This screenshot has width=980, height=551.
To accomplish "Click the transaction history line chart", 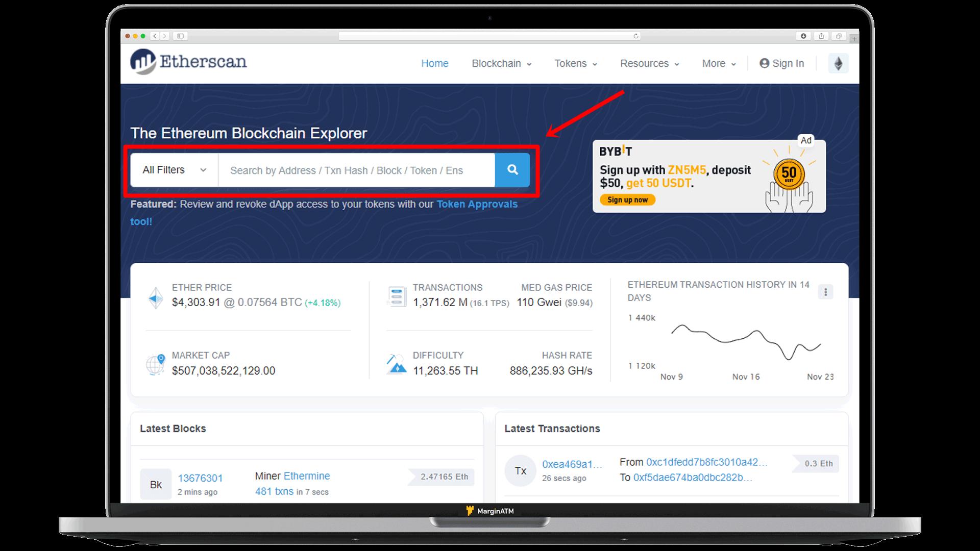I will 746,341.
